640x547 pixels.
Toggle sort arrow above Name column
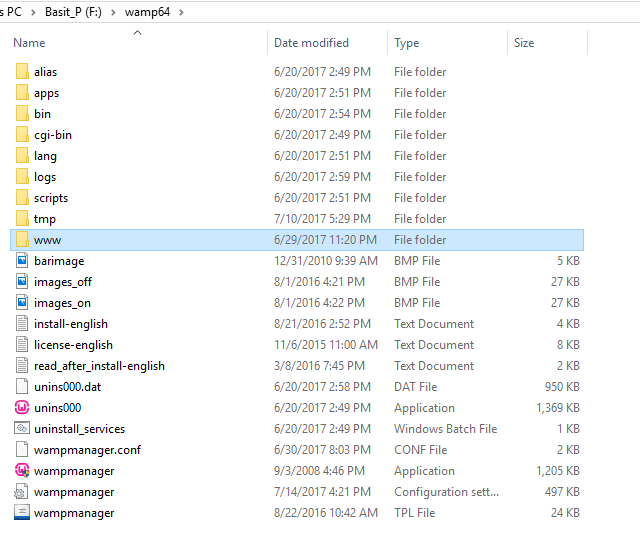(x=138, y=33)
